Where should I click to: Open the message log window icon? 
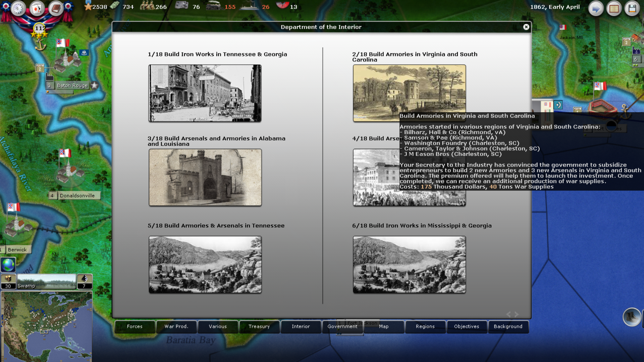pos(614,9)
